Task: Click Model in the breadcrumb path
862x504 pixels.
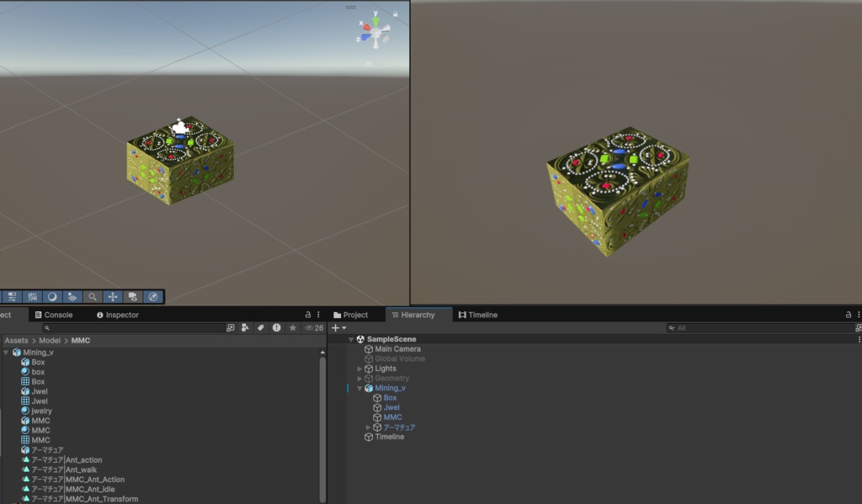Action: [50, 341]
